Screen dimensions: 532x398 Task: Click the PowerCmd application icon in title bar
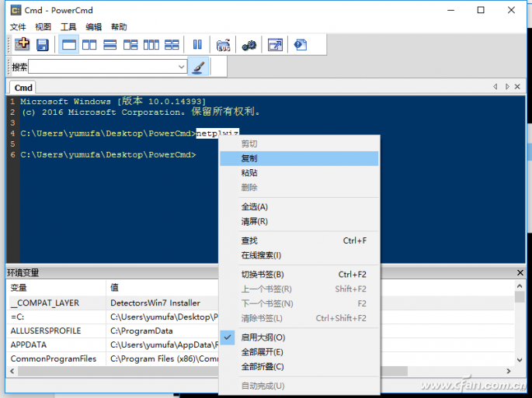16,10
